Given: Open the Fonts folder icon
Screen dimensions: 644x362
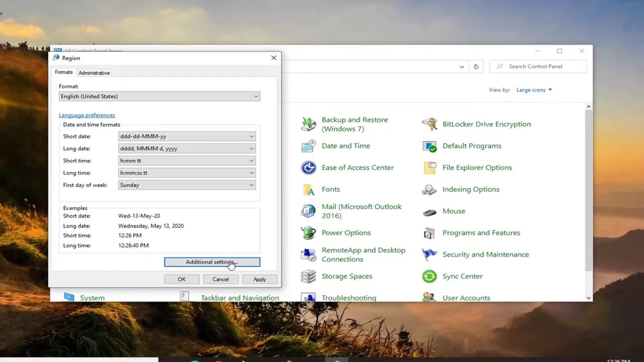Looking at the screenshot, I should pos(308,190).
